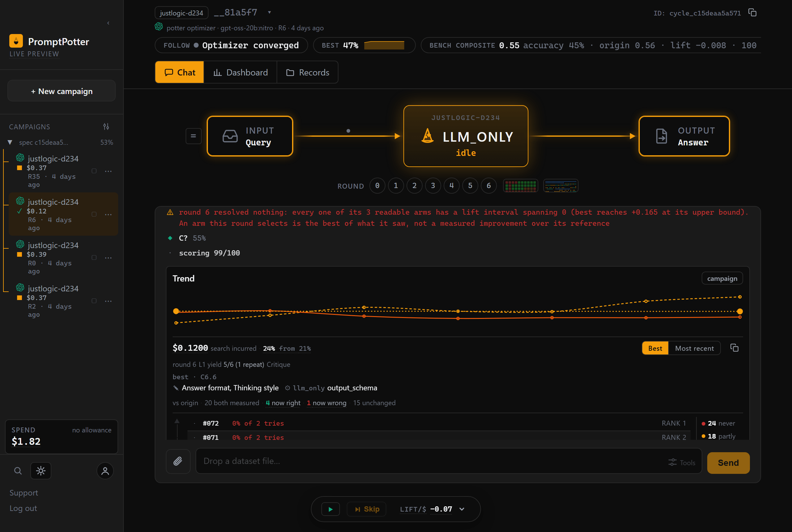The image size is (792, 532).
Task: Click the Skip button
Action: [x=367, y=509]
